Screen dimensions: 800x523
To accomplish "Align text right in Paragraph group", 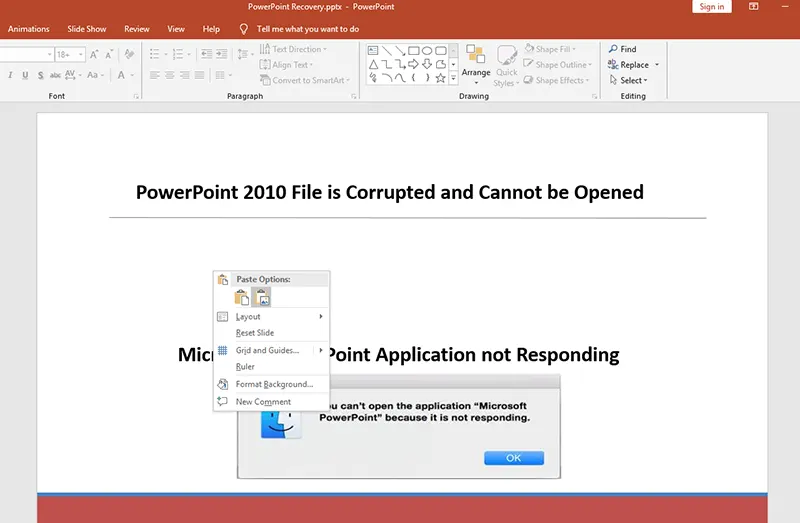I will coord(185,76).
